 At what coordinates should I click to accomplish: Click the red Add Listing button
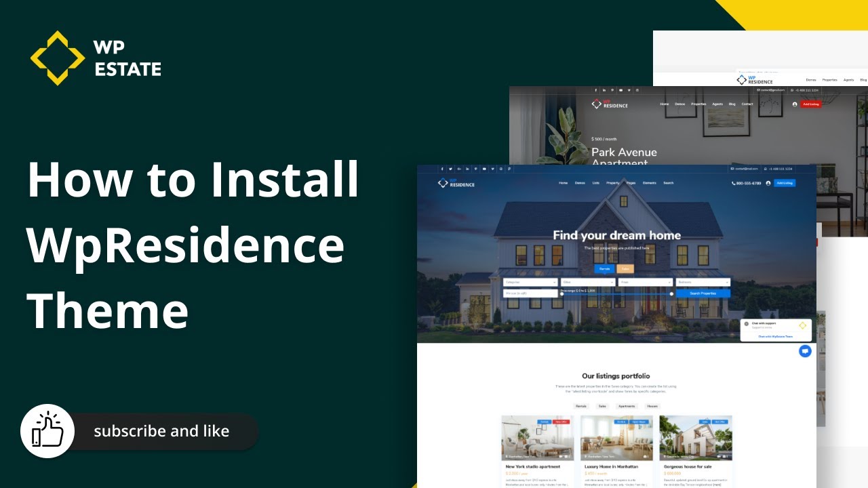(811, 104)
